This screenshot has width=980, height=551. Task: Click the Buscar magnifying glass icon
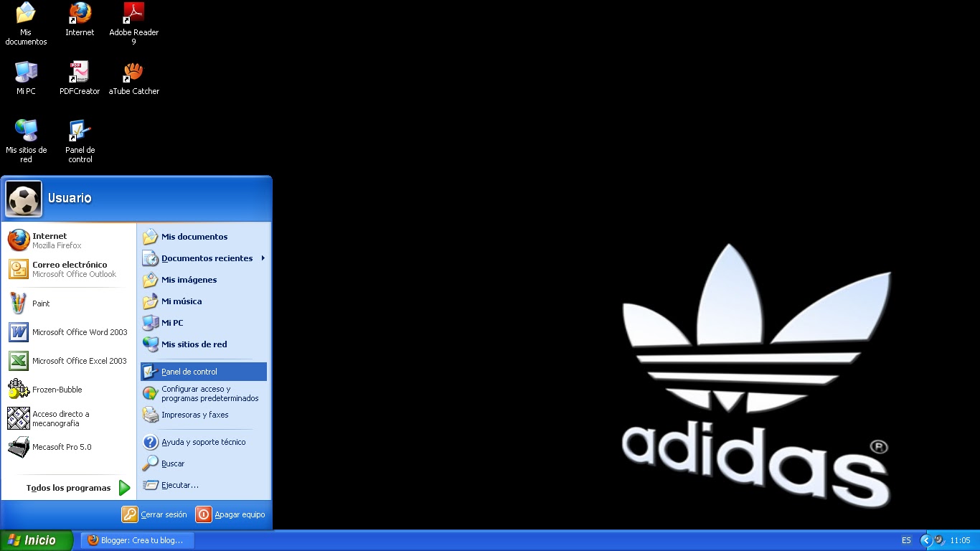150,463
